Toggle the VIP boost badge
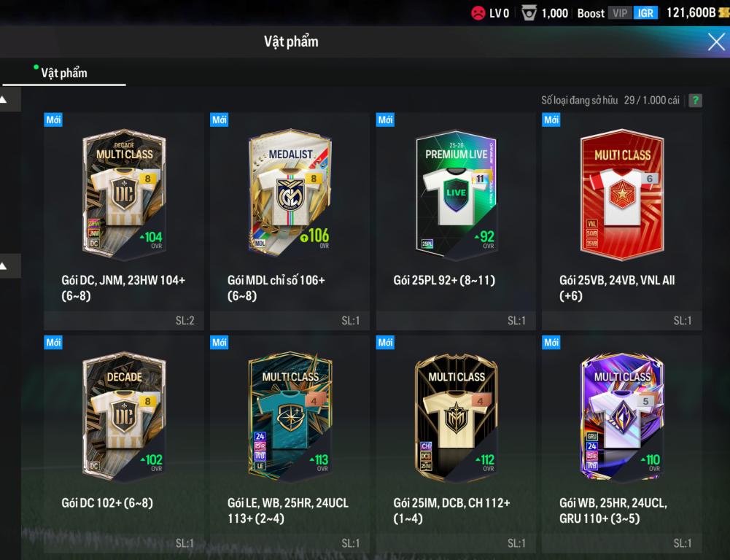 [620, 13]
